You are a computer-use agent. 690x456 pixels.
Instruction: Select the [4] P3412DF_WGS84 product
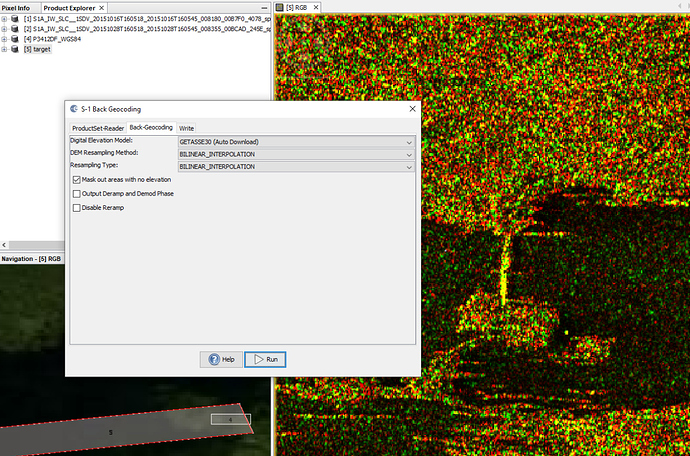click(52, 39)
